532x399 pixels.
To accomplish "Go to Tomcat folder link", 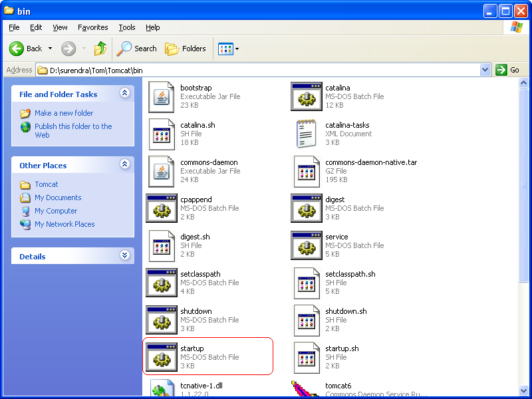I will (x=47, y=184).
